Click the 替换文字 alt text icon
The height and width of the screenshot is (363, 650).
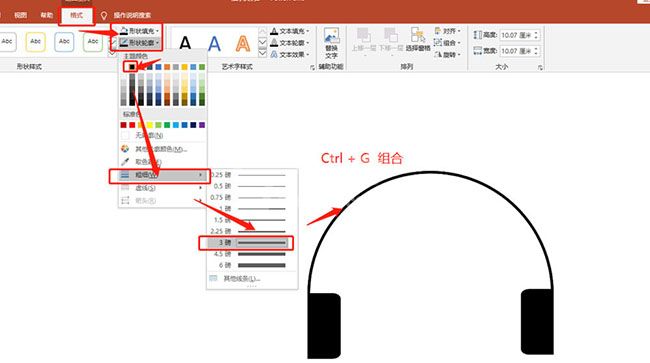pos(331,43)
